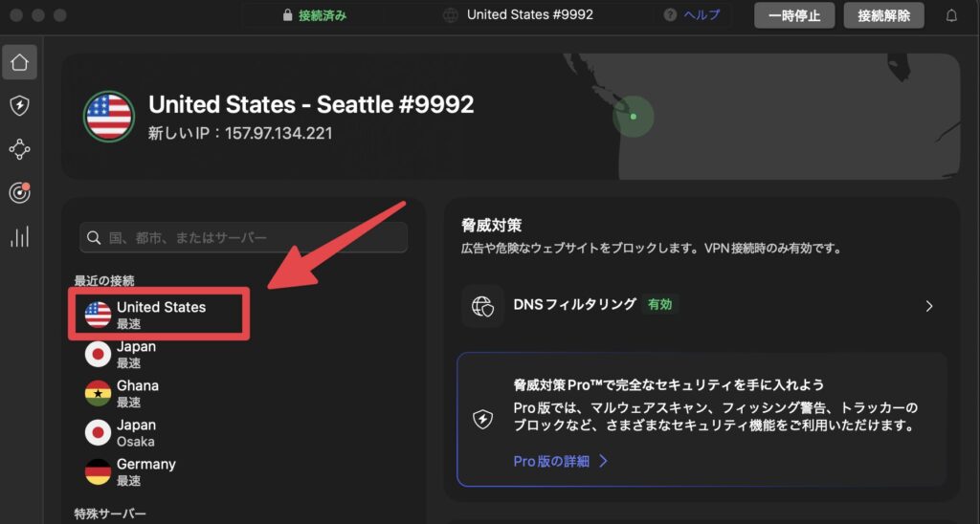Image resolution: width=980 pixels, height=524 pixels.
Task: Click the shield icon in Pro promotion card
Action: coord(482,419)
